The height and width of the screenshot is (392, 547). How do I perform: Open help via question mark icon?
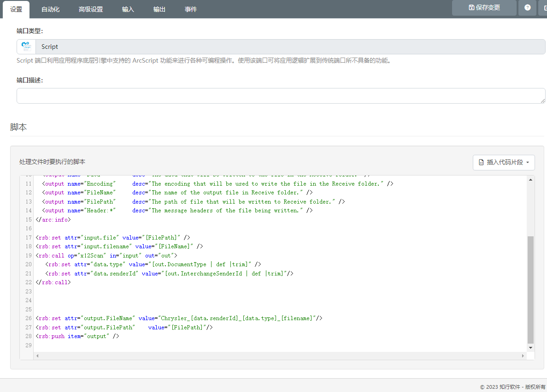(528, 8)
